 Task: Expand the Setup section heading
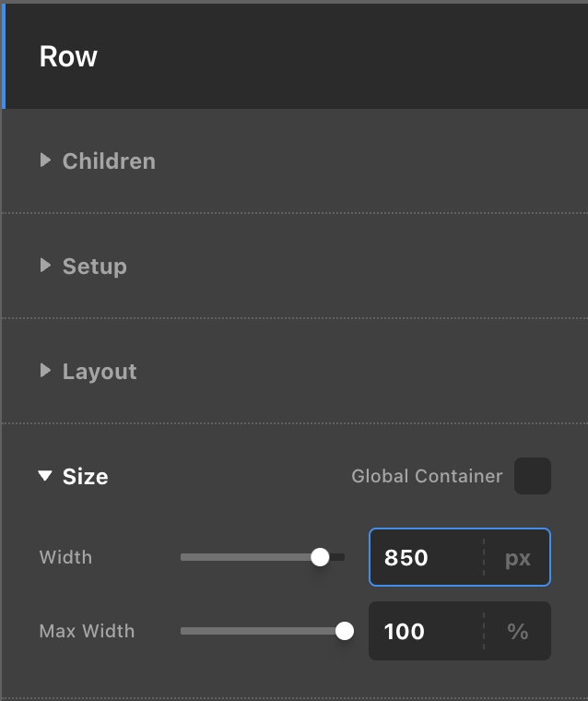[95, 267]
